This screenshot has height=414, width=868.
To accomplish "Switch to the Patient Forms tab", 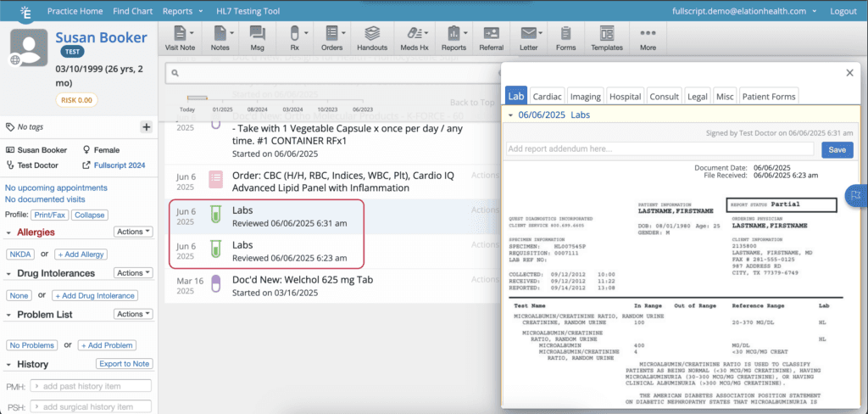I will pyautogui.click(x=769, y=97).
